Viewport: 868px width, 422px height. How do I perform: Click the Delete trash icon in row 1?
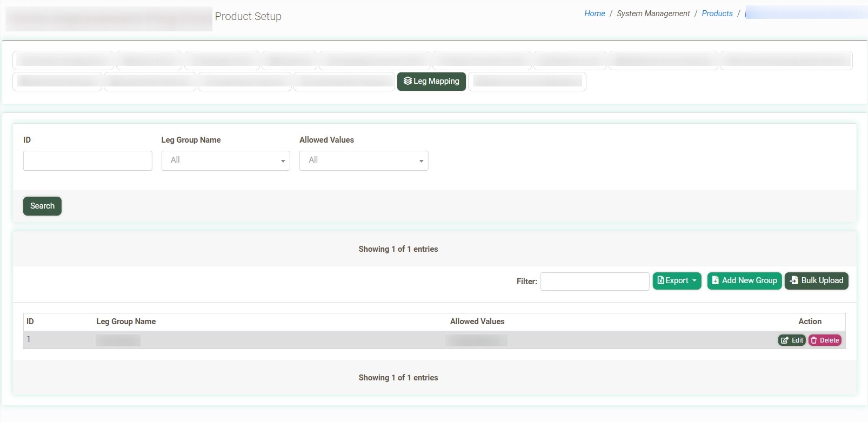[814, 340]
